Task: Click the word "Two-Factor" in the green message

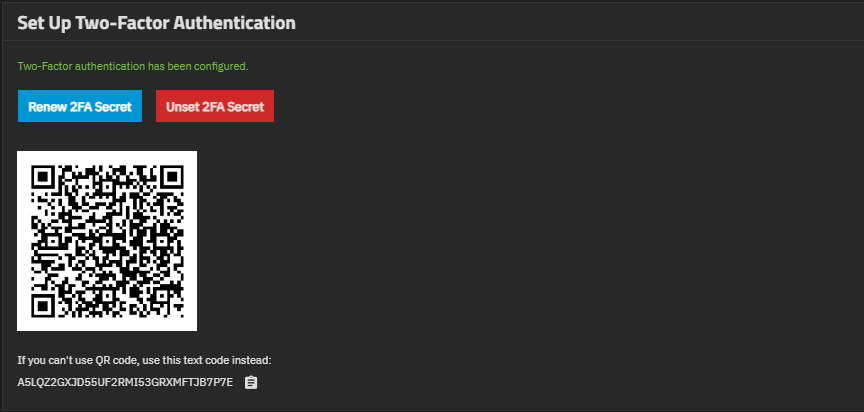Action: pos(42,66)
